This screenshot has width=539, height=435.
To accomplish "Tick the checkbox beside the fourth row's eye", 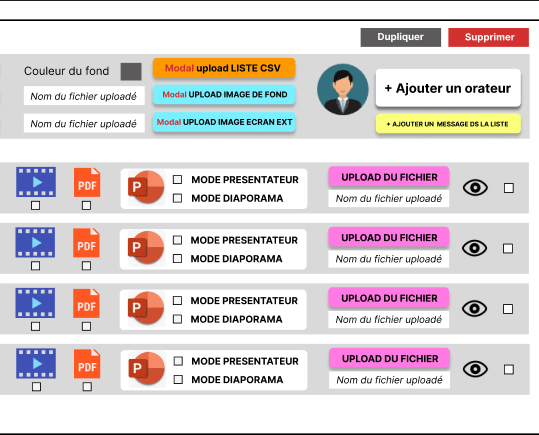I will coord(509,370).
